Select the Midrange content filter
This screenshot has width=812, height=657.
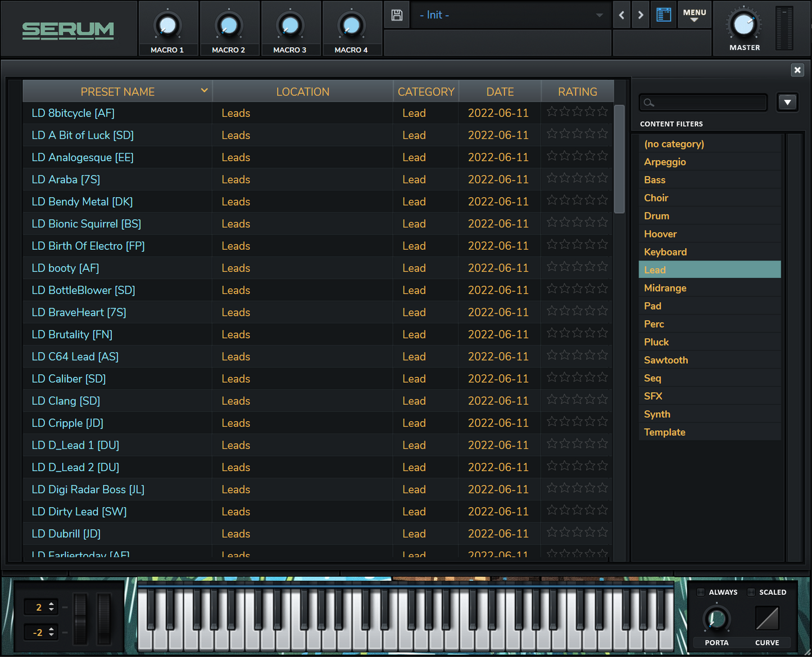coord(710,288)
